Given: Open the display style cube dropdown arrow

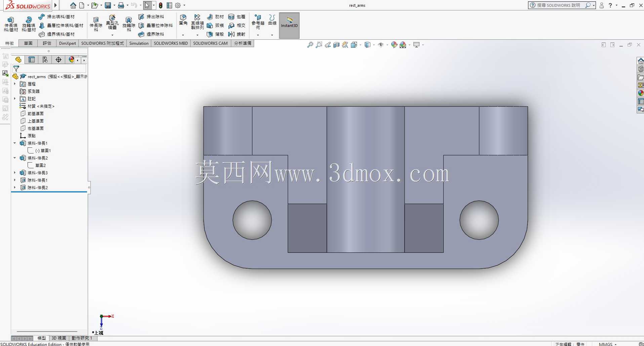Looking at the screenshot, I should tap(374, 45).
